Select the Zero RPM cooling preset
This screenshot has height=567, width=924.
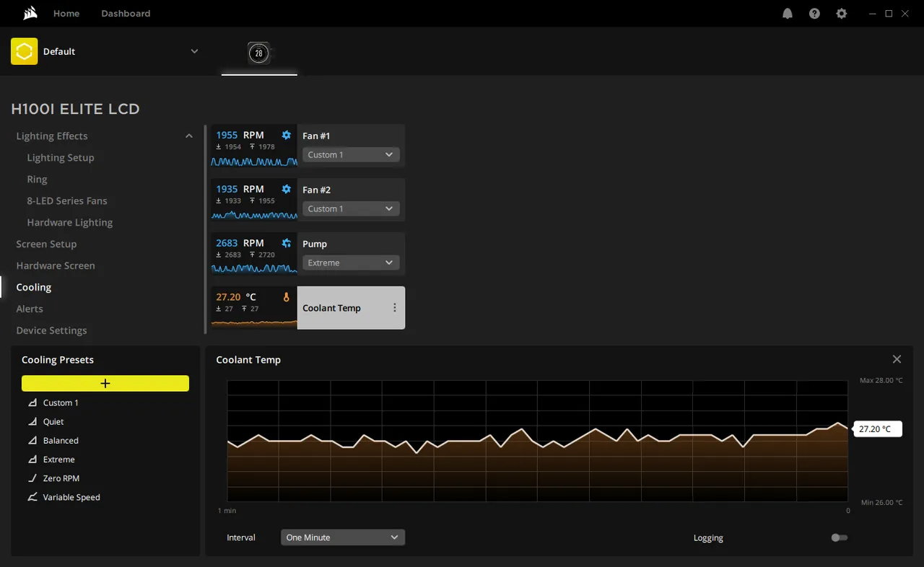pos(61,478)
